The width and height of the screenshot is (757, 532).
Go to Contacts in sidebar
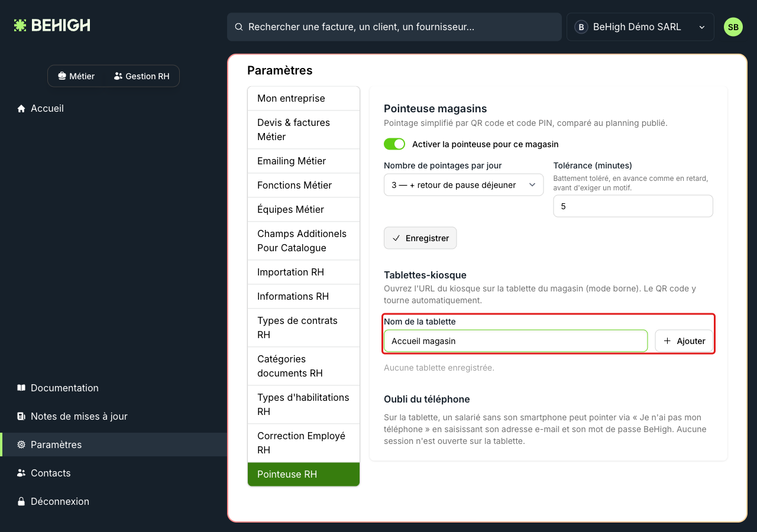click(x=114, y=473)
